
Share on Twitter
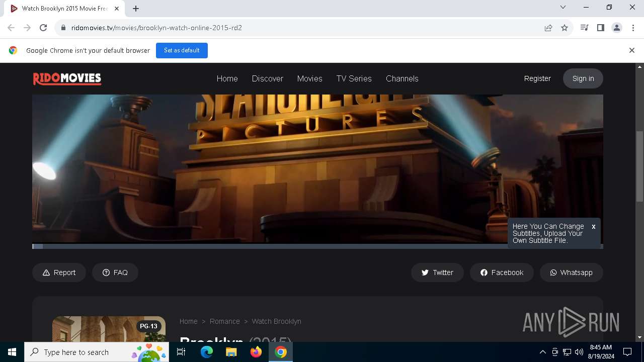[437, 273]
